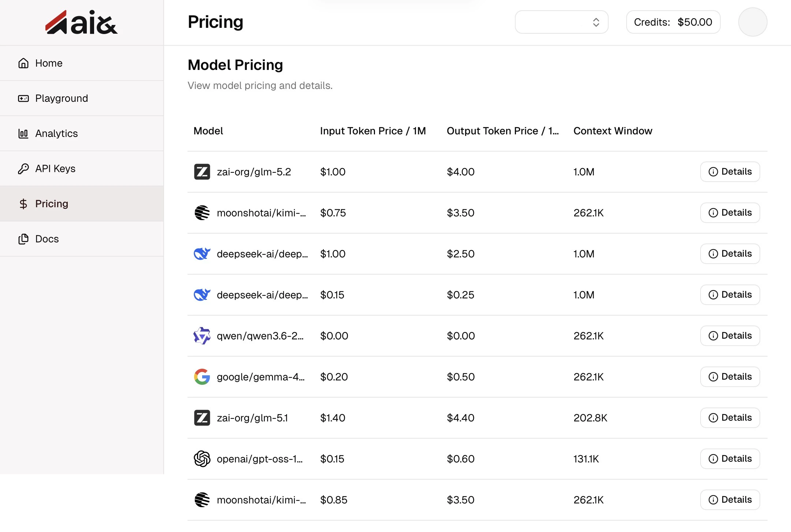
Task: Click the Z logo for zai-org/glm-5.2
Action: [202, 172]
